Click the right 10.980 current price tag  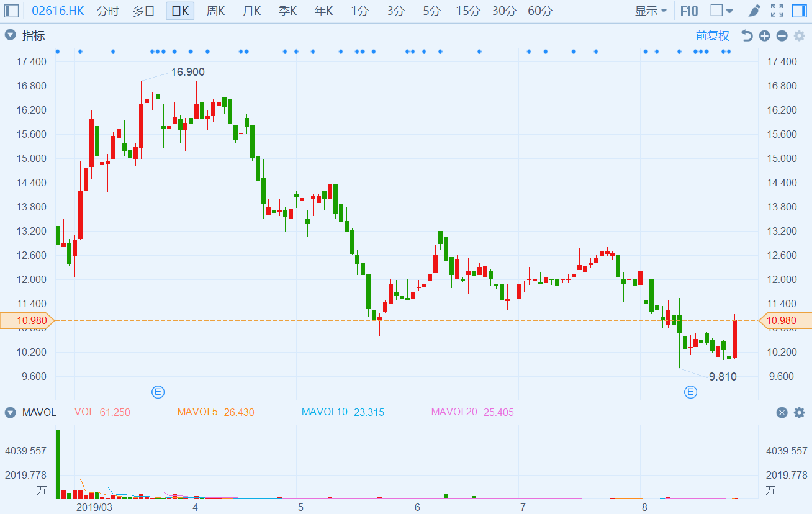pyautogui.click(x=785, y=320)
